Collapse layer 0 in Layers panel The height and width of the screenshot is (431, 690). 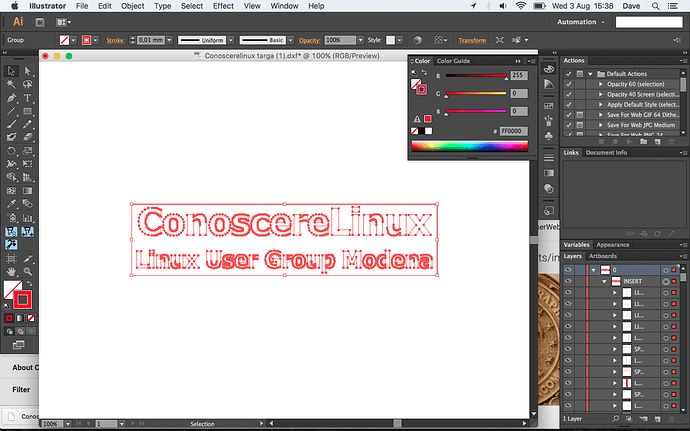click(x=593, y=270)
